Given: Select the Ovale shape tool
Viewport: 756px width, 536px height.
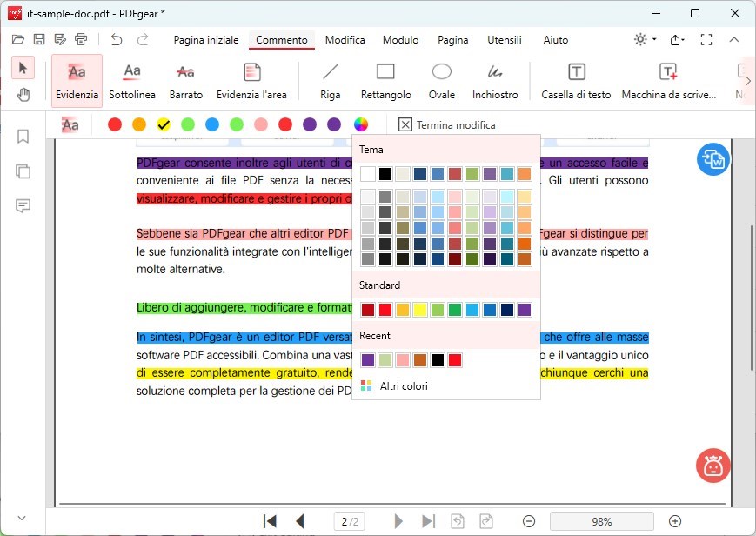Looking at the screenshot, I should pyautogui.click(x=441, y=80).
